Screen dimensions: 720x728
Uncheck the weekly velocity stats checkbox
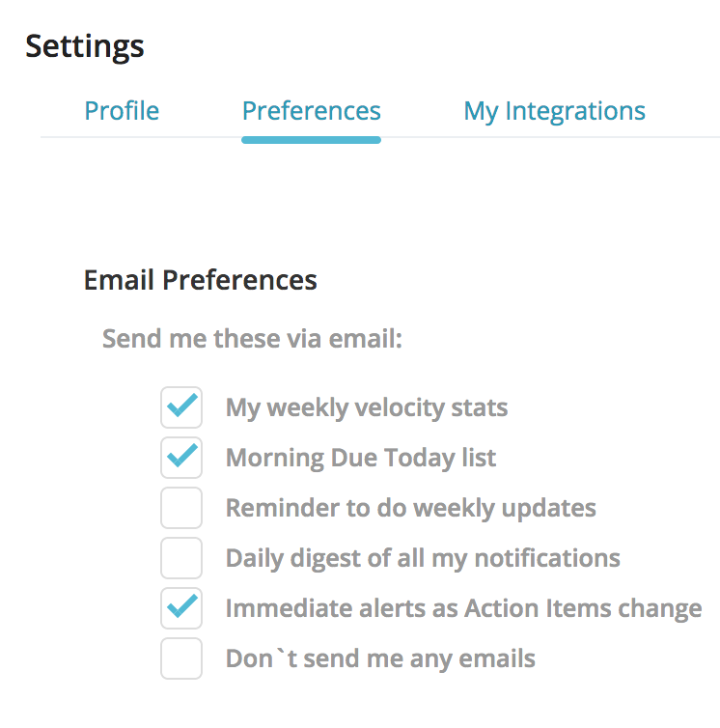[x=181, y=407]
